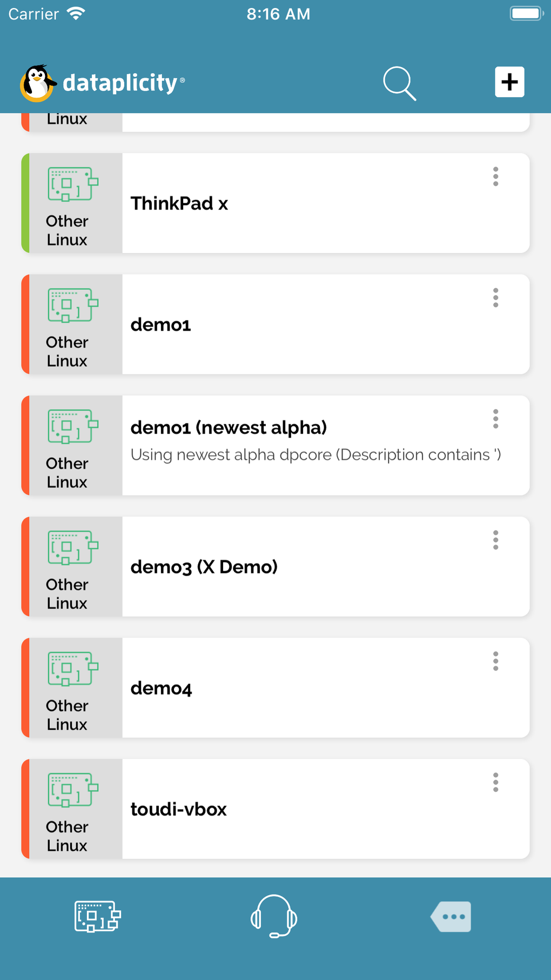The width and height of the screenshot is (551, 980).
Task: Open the demo1 (newest alpha) description text
Action: point(315,455)
